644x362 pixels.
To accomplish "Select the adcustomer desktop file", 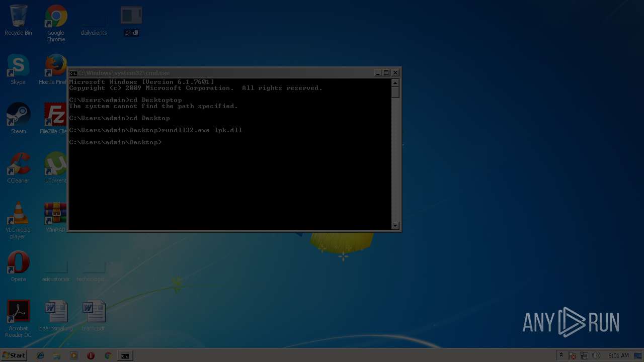I will point(56,270).
